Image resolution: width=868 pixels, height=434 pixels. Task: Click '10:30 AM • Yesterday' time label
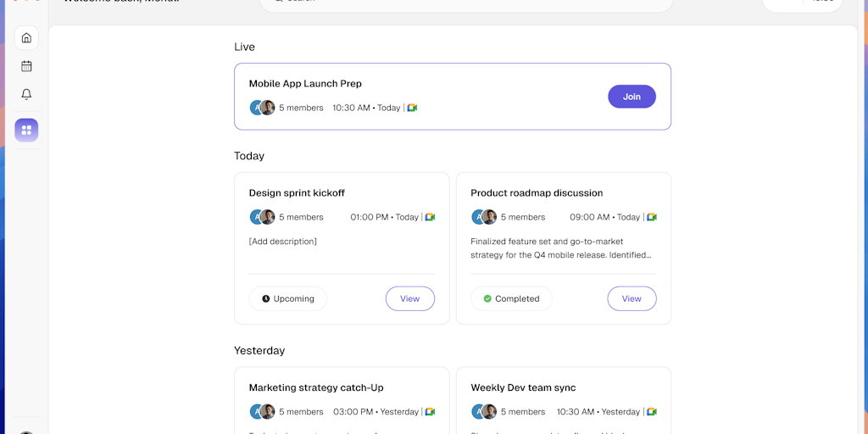[x=598, y=412]
